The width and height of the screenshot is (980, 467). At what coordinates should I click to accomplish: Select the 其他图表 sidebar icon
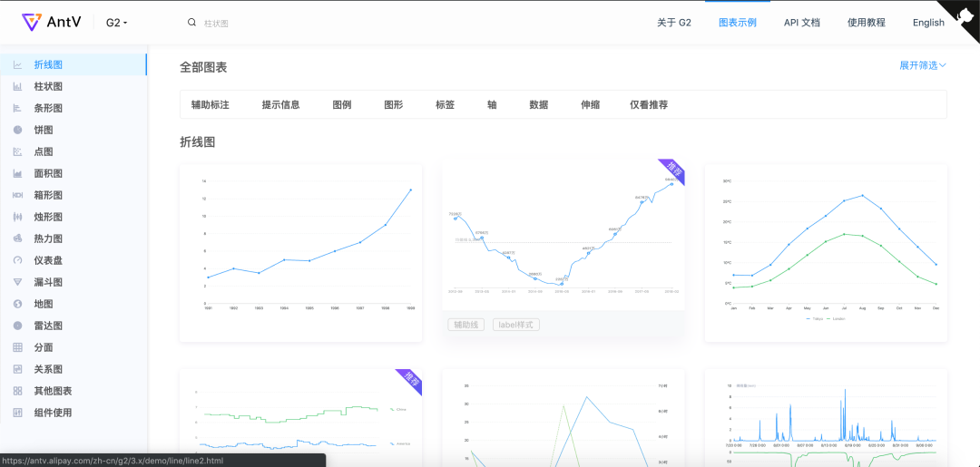tap(17, 391)
